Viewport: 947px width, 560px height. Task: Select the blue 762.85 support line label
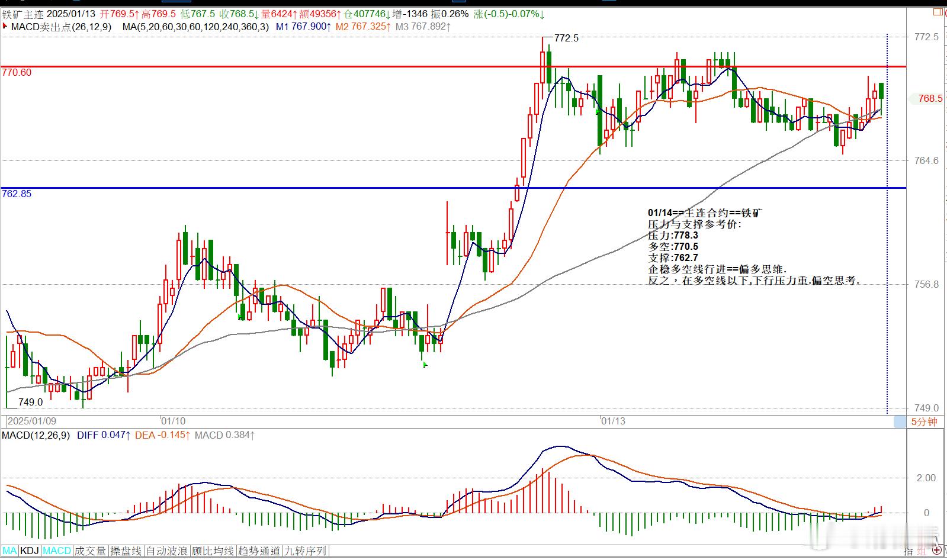pos(17,194)
